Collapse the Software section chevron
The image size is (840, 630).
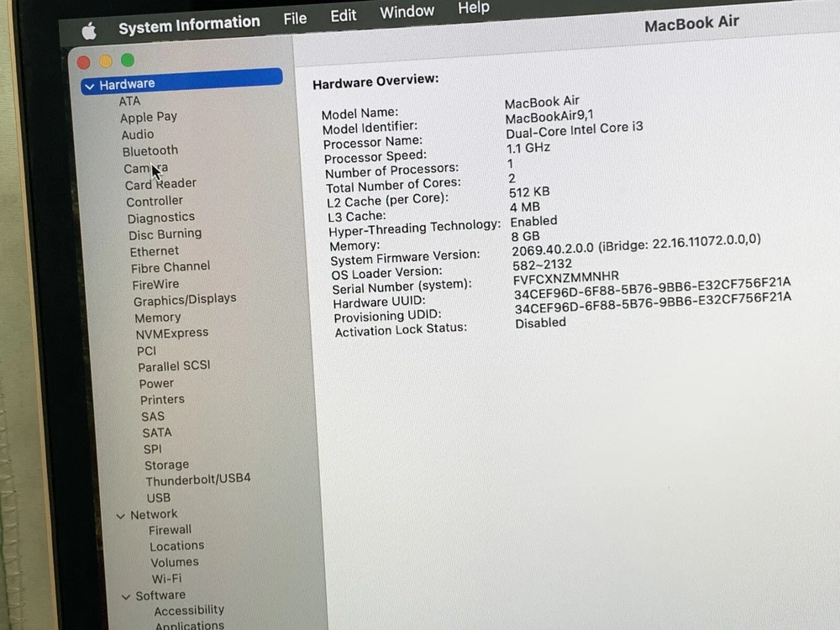point(126,596)
